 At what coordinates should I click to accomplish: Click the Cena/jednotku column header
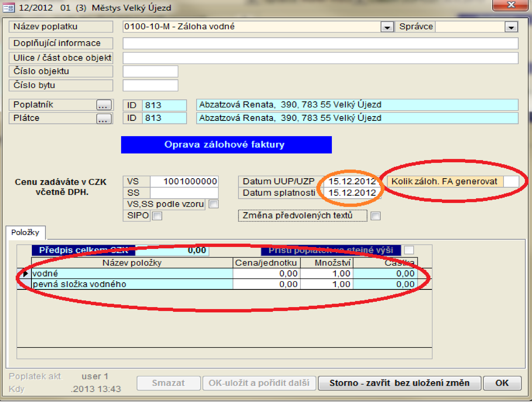point(266,263)
